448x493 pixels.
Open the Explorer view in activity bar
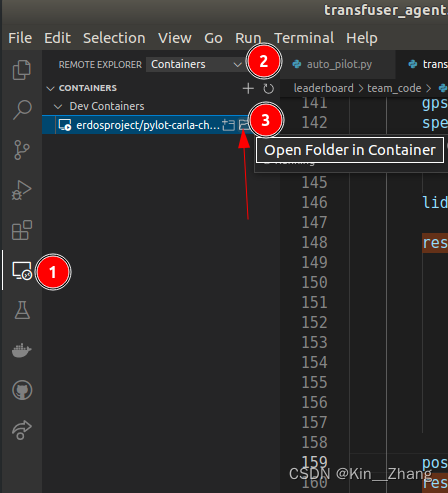coord(22,70)
